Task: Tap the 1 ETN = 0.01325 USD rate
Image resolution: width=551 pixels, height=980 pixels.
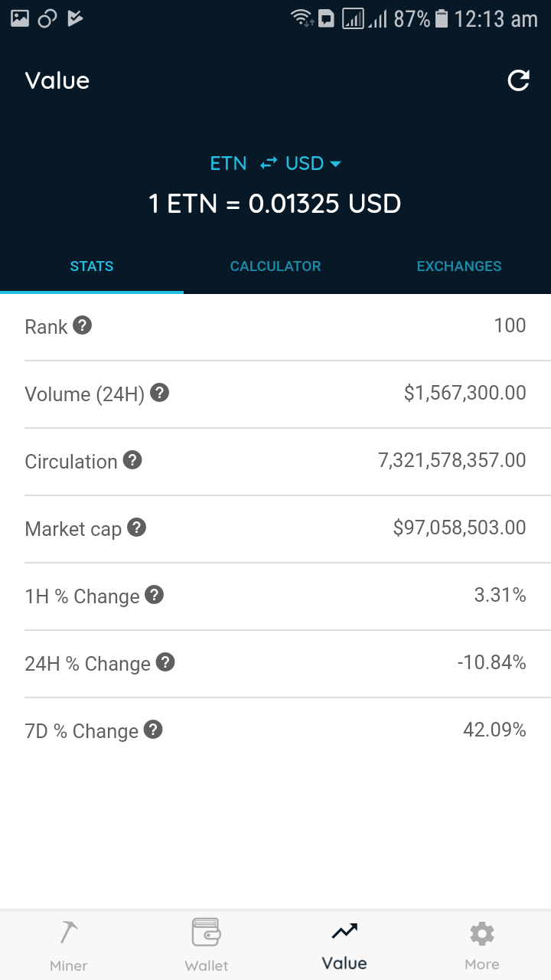Action: pyautogui.click(x=275, y=204)
